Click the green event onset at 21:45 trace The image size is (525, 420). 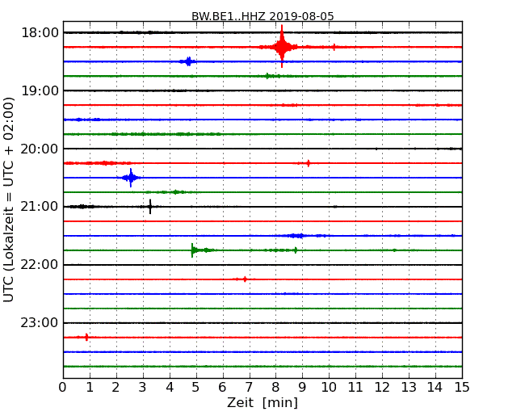pyautogui.click(x=192, y=250)
